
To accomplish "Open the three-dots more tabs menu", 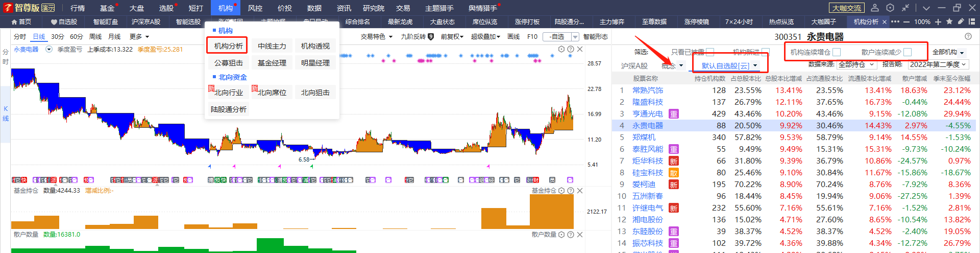I will [x=895, y=22].
